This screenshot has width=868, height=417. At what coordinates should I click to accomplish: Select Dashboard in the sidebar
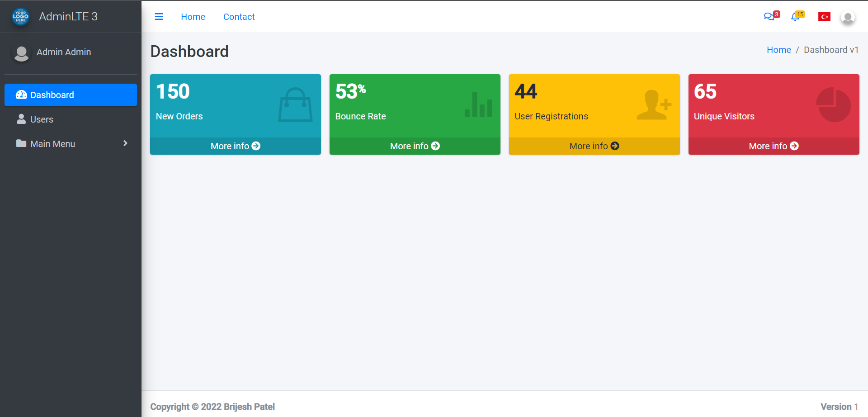71,95
